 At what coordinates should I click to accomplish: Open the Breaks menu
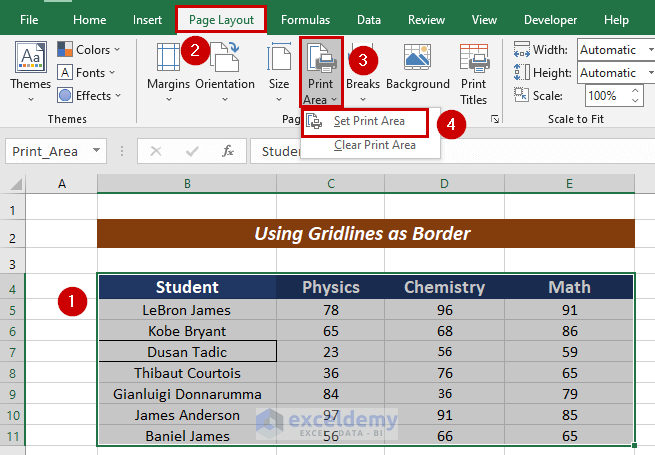tap(363, 72)
